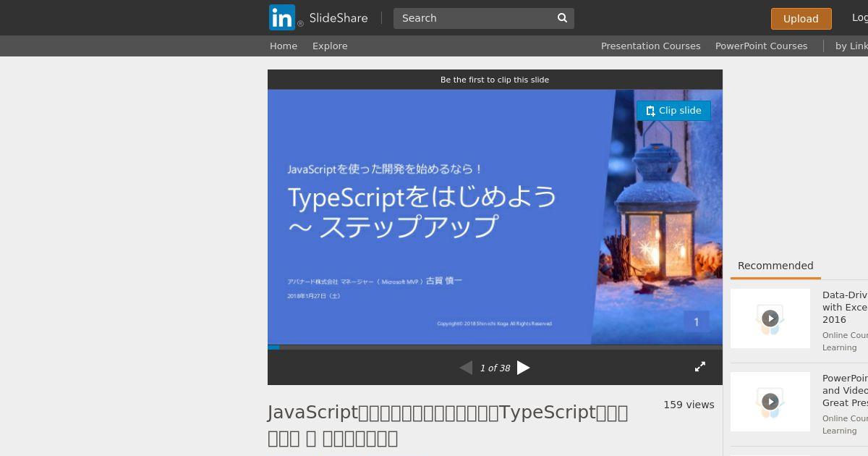This screenshot has height=456, width=868.
Task: Click the slide progress bar
Action: (495, 347)
